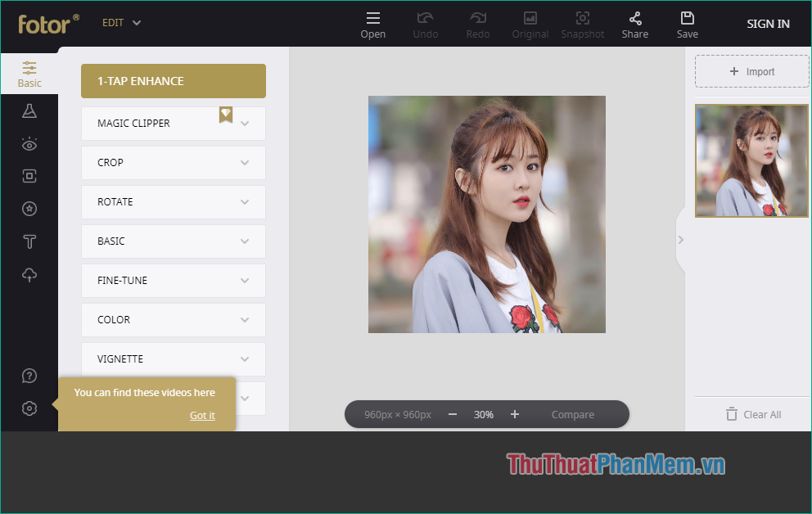Select the Stickers star icon
This screenshot has width=812, height=514.
point(29,209)
